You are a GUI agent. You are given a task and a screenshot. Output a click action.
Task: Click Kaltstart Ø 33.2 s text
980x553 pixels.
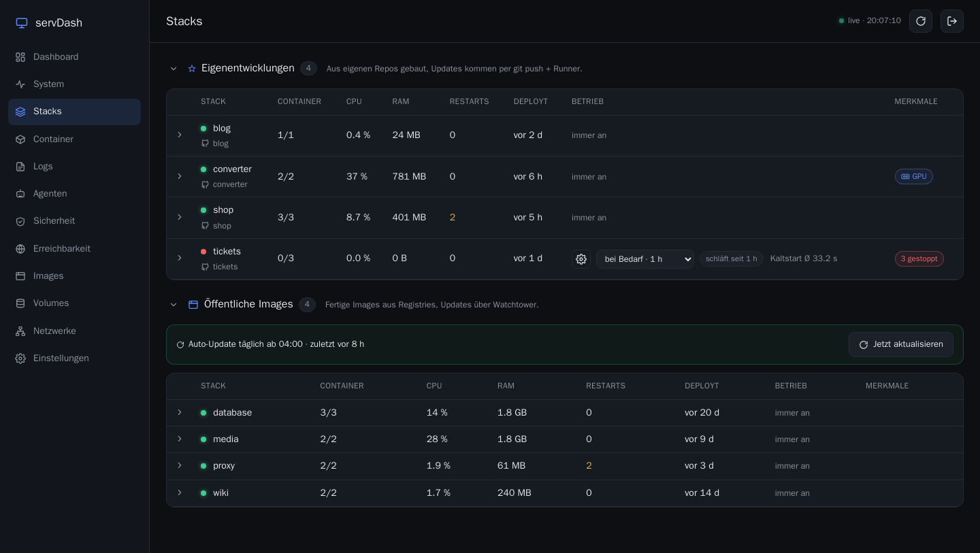tap(804, 259)
